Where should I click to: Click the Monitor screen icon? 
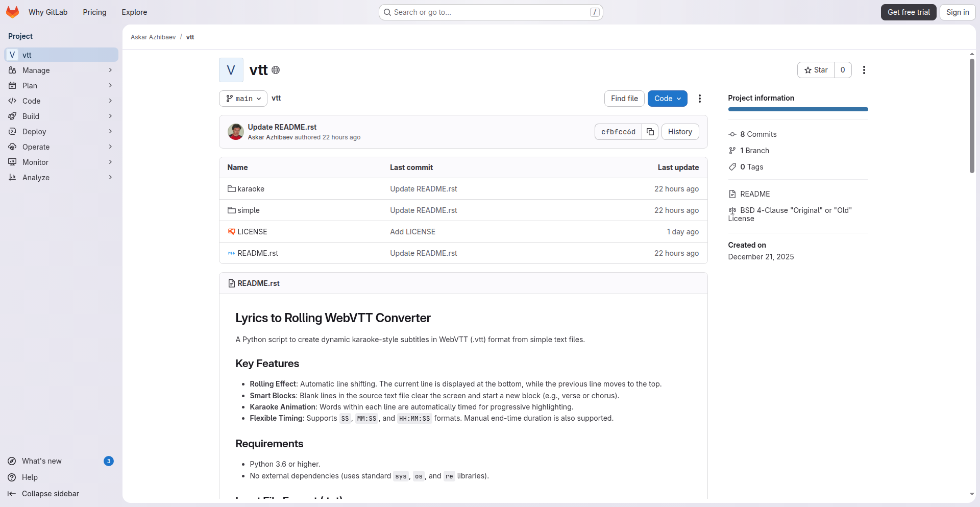(12, 162)
